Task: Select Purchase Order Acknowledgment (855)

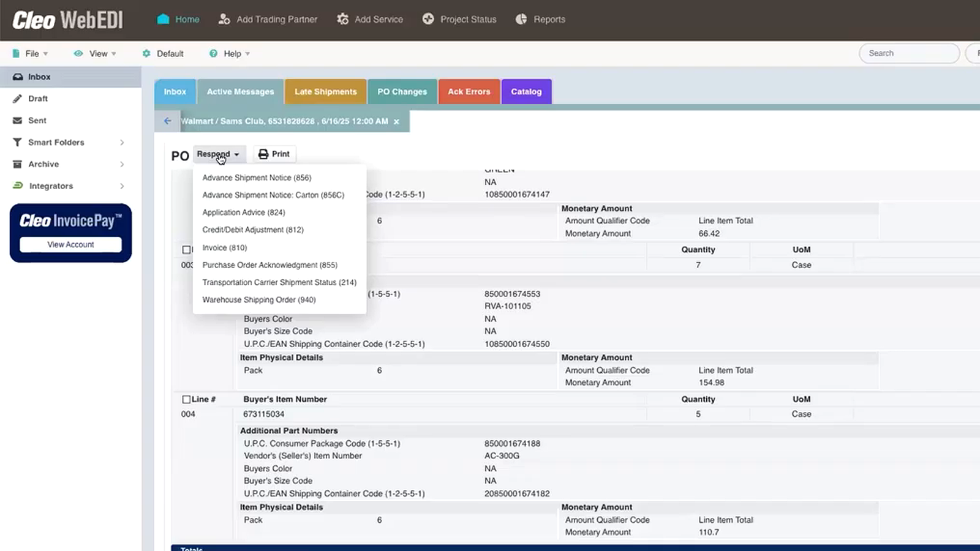Action: coord(270,265)
